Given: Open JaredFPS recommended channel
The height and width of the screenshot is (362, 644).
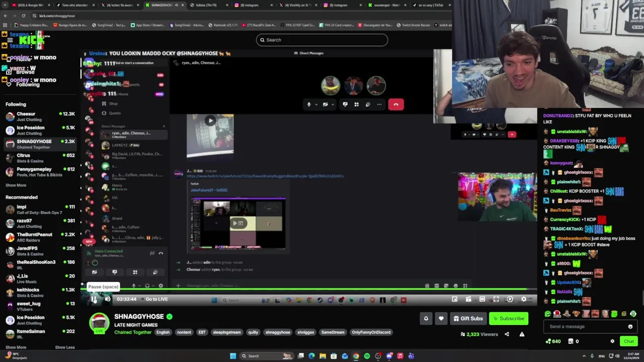Looking at the screenshot, I should (x=40, y=251).
